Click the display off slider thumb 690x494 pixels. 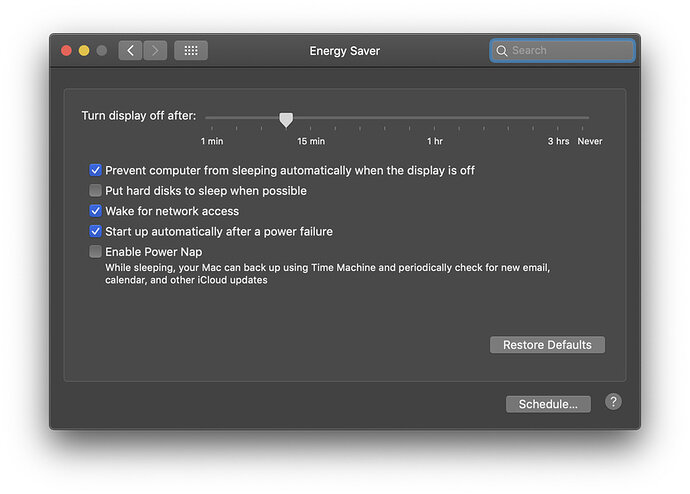pyautogui.click(x=286, y=119)
